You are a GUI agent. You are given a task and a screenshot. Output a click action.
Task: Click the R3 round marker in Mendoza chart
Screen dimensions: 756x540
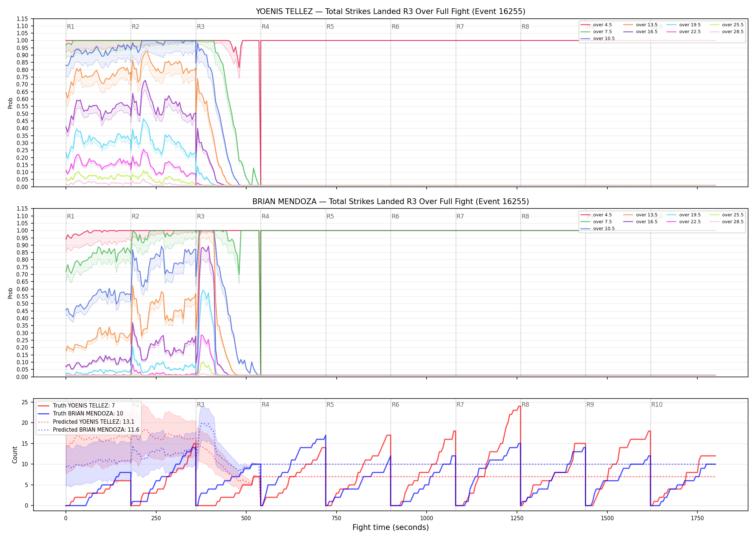(x=201, y=216)
